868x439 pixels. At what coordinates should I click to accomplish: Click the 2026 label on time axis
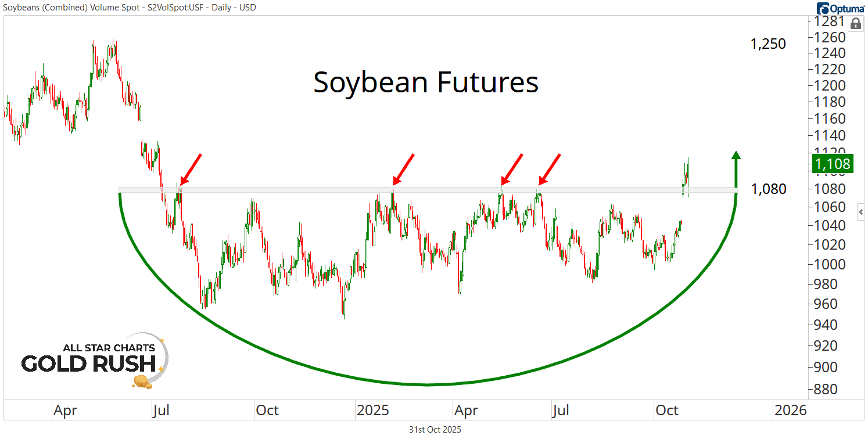pyautogui.click(x=791, y=411)
